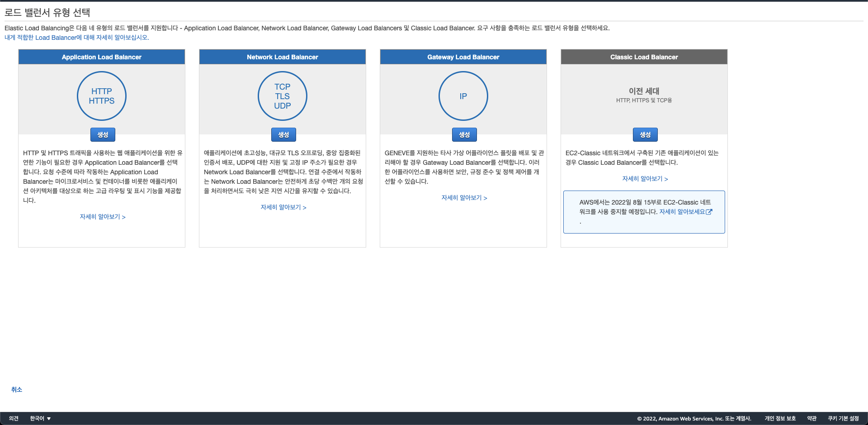Click the IP circle icon
The height and width of the screenshot is (425, 868).
coord(463,96)
